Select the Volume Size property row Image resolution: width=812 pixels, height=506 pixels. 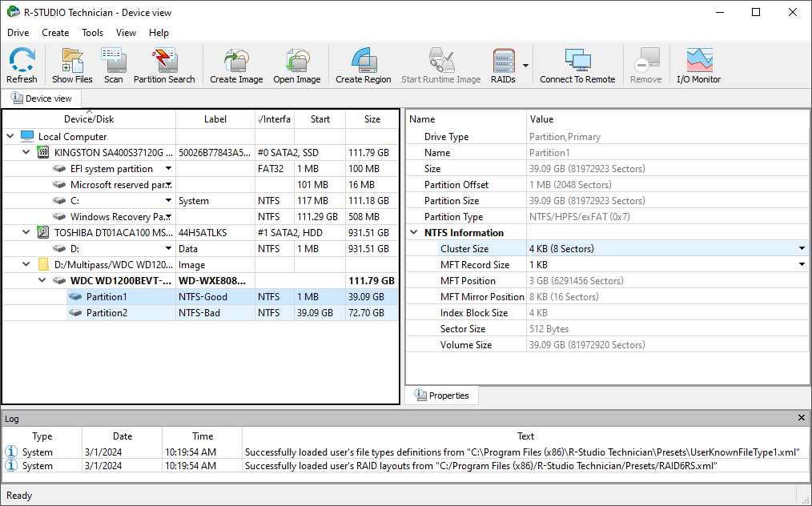608,345
